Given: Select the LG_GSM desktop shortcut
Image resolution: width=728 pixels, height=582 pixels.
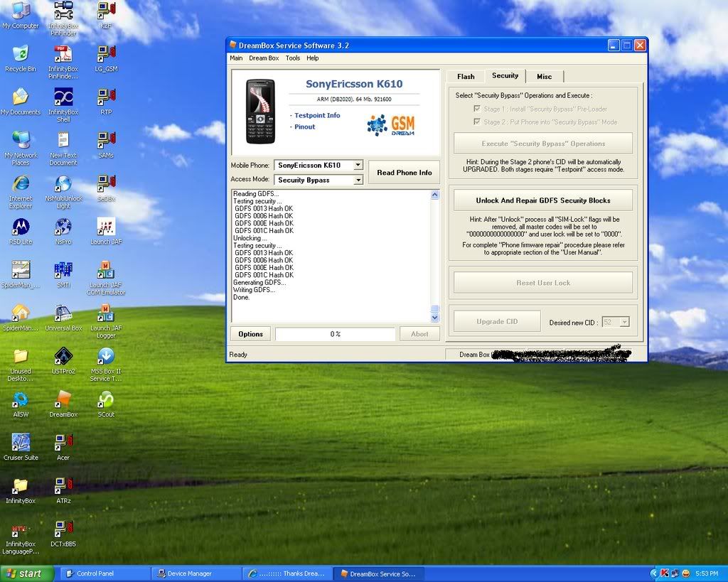Looking at the screenshot, I should 107,58.
